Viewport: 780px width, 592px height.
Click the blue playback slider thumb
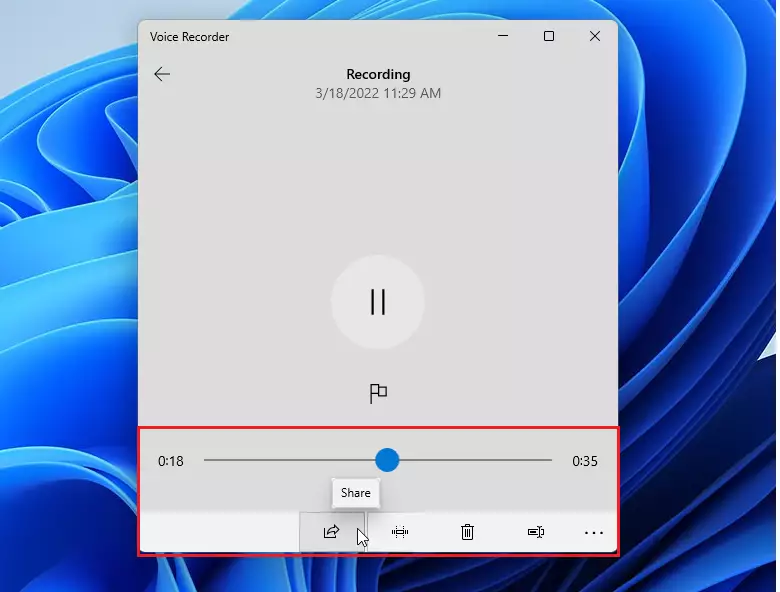tap(387, 460)
